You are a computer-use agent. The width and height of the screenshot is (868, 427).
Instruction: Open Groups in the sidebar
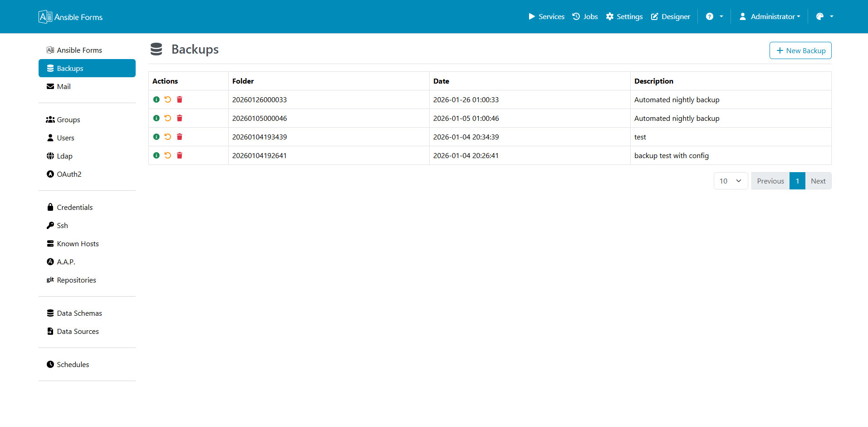(87, 119)
